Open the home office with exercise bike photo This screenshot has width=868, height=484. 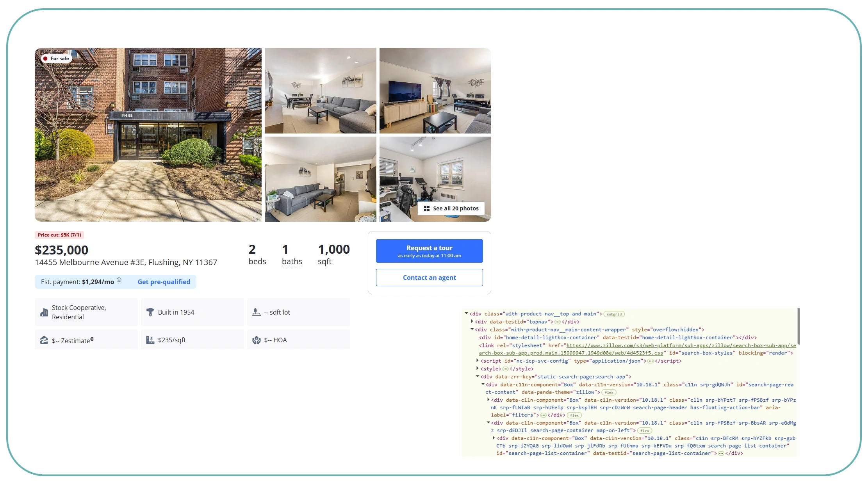[435, 179]
